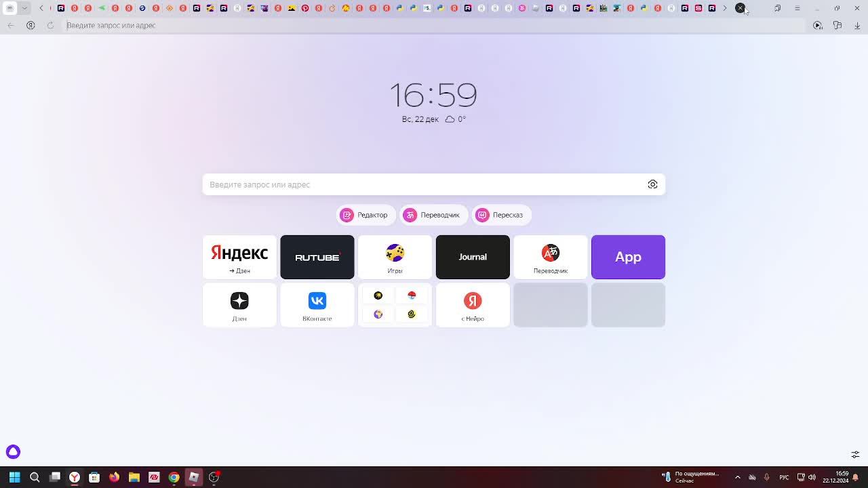Open the purple App tile
Screen dimensions: 868x488
point(628,257)
